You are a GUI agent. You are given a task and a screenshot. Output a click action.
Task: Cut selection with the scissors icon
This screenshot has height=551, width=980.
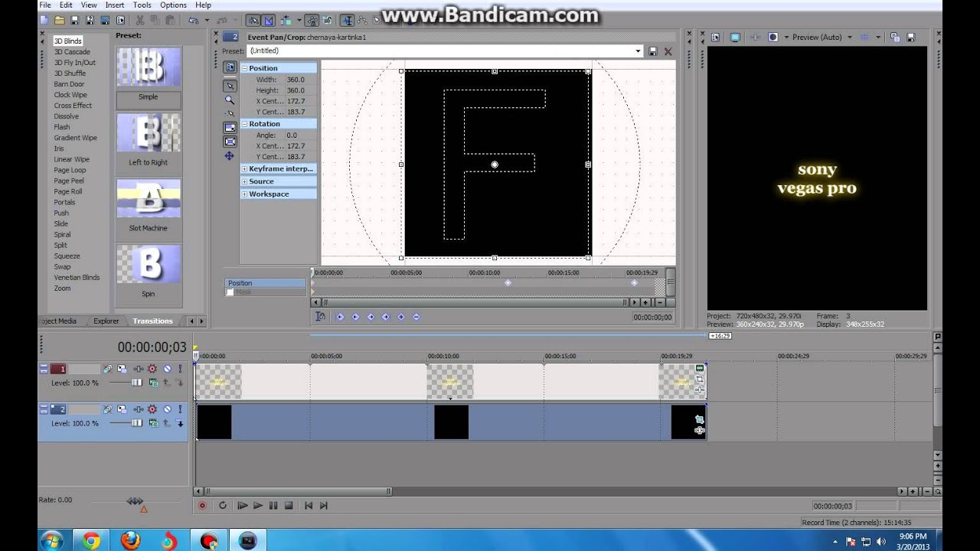point(139,21)
